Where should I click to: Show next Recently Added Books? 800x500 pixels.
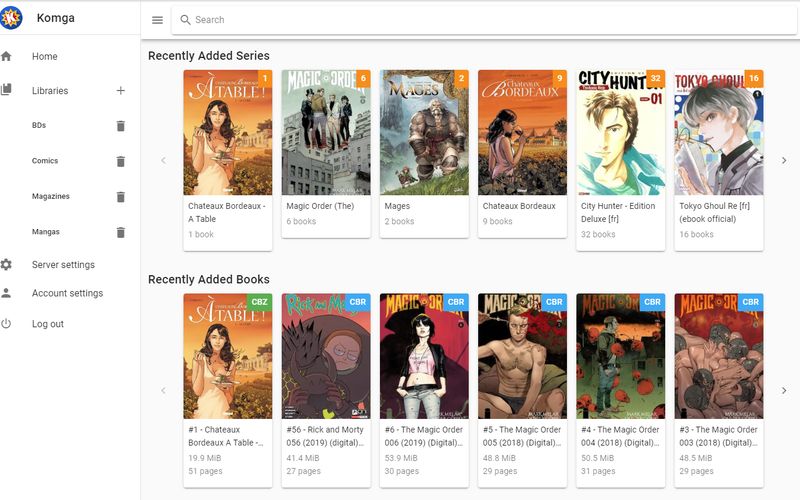point(784,390)
